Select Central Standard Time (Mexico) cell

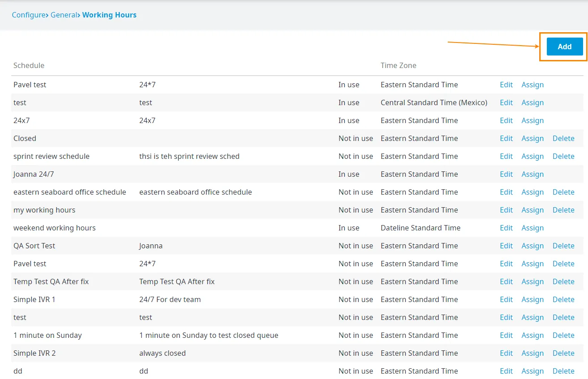pos(434,102)
